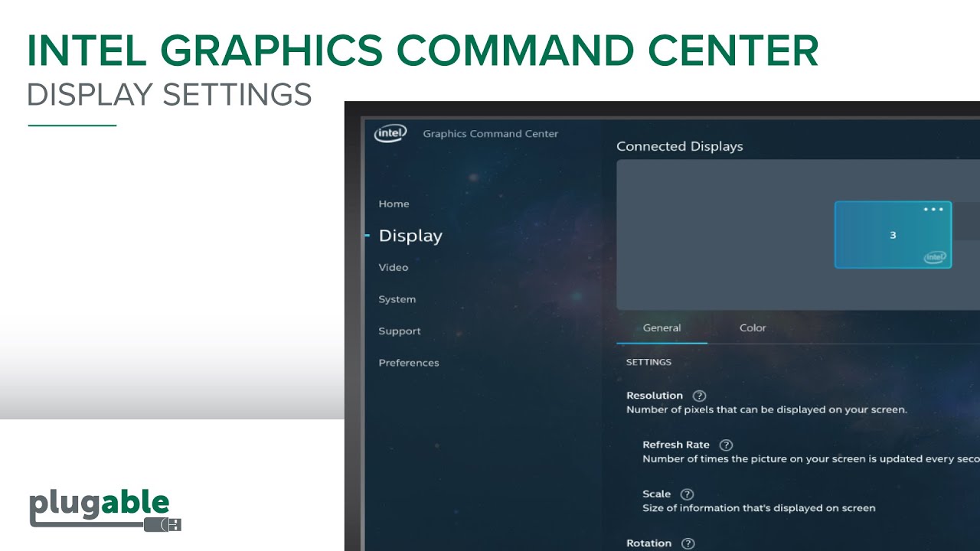Select the display 3 thumbnail
Viewport: 980px width, 551px height.
pos(893,235)
